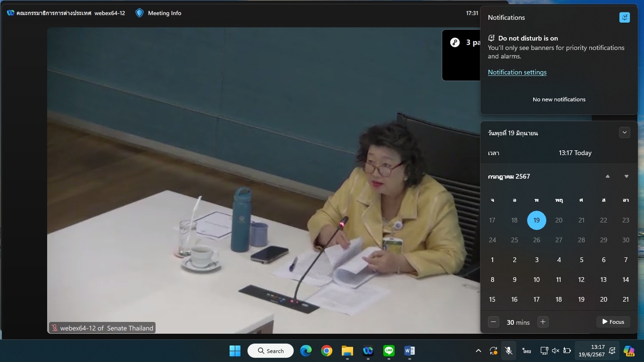Select date 7 in the calendar
Image resolution: width=644 pixels, height=362 pixels.
click(626, 260)
